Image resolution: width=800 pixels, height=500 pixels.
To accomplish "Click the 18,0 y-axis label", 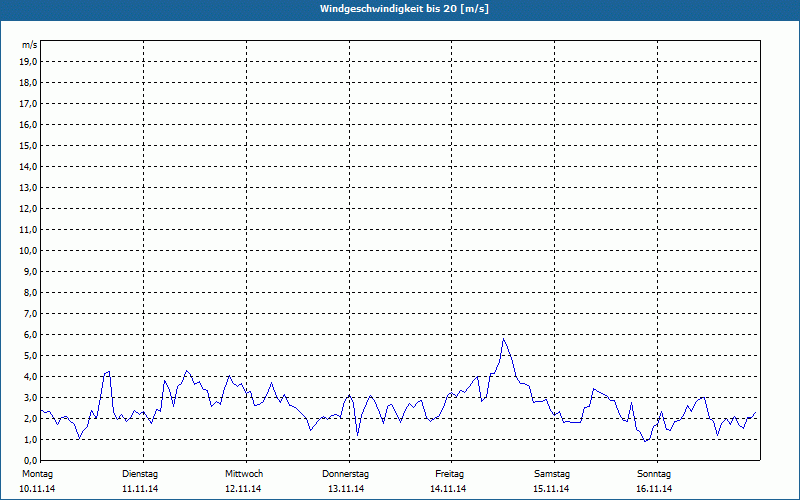I will tap(27, 83).
